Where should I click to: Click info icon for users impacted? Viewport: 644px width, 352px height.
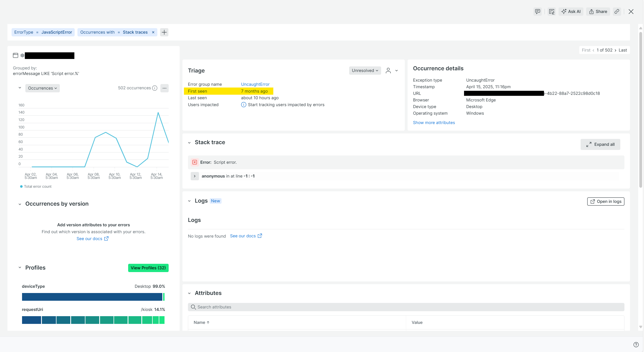(244, 105)
